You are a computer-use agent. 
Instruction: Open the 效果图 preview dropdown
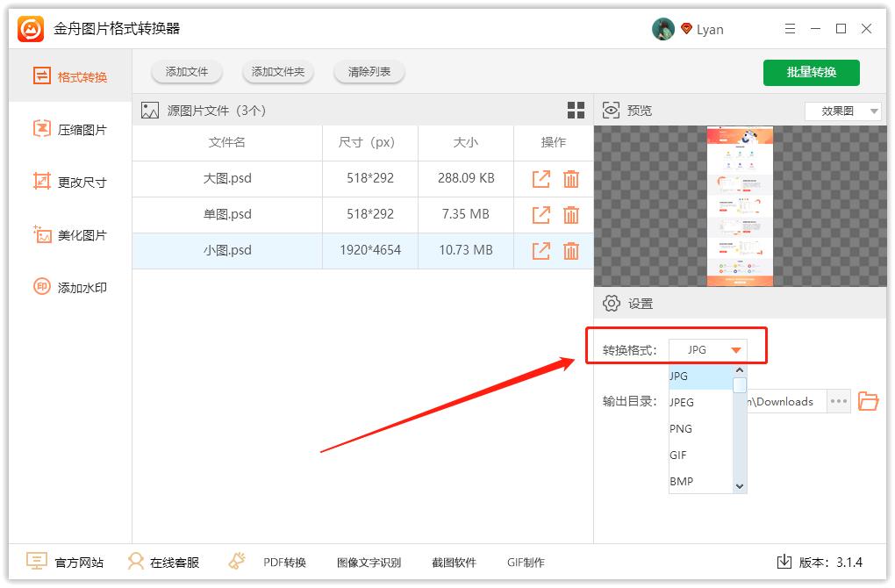tap(841, 111)
